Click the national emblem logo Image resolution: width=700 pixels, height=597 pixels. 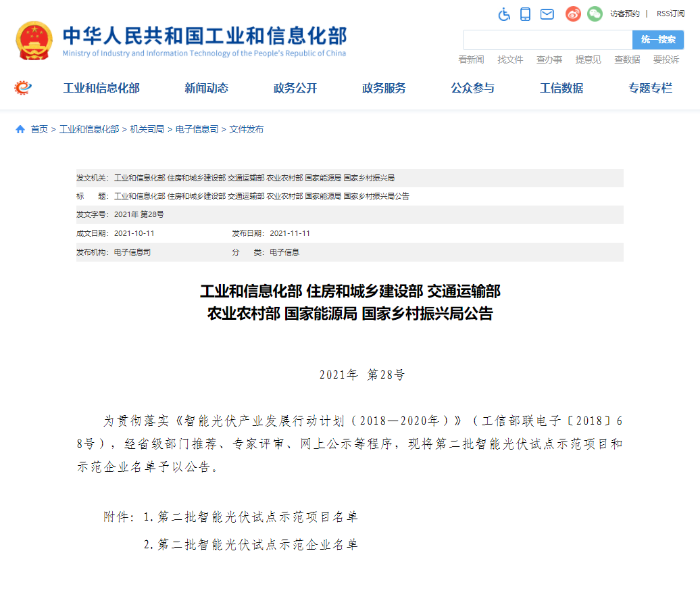34,41
